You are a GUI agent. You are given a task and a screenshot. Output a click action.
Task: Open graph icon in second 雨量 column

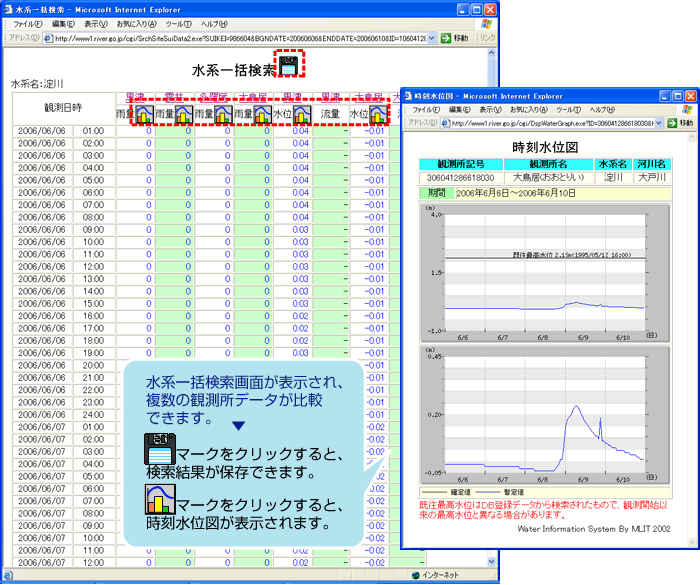[x=184, y=115]
